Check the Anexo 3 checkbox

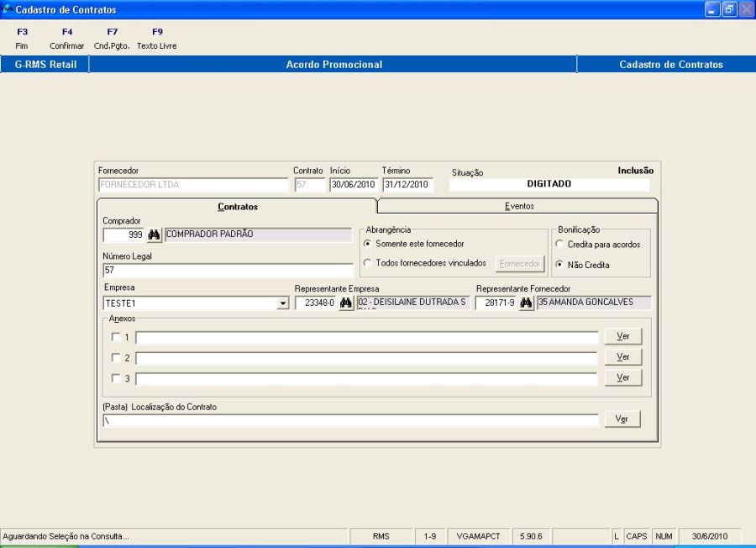116,378
